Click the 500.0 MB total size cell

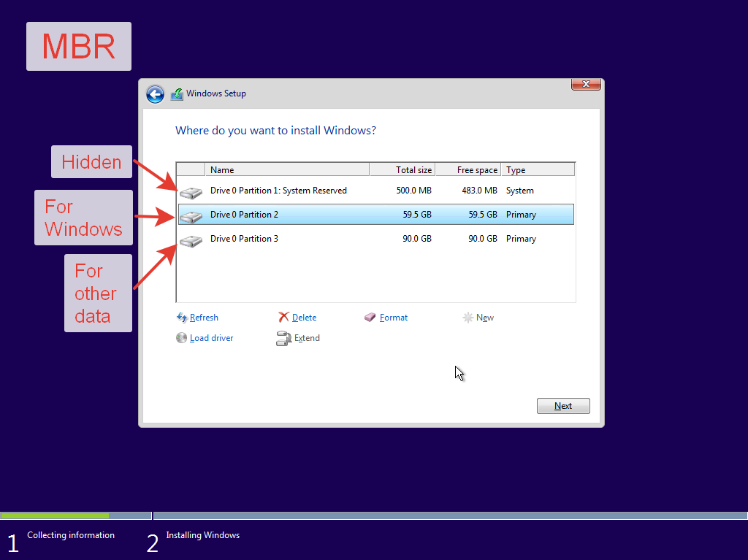click(413, 191)
